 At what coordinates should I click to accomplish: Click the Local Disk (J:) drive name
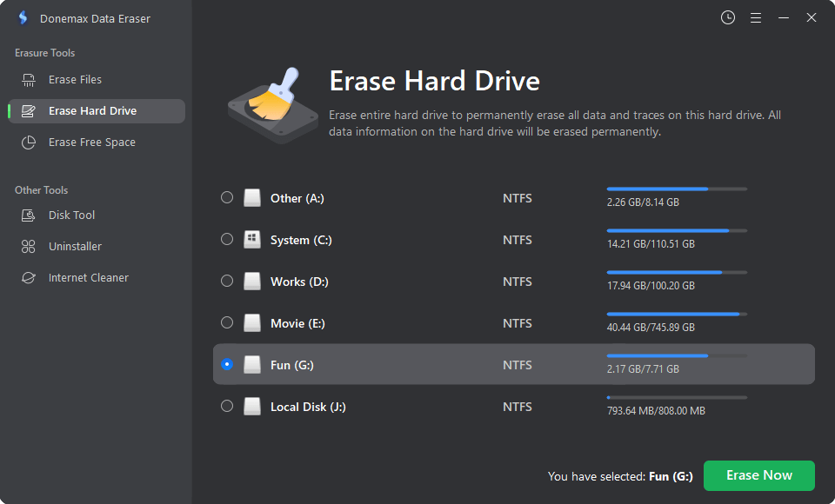(308, 407)
